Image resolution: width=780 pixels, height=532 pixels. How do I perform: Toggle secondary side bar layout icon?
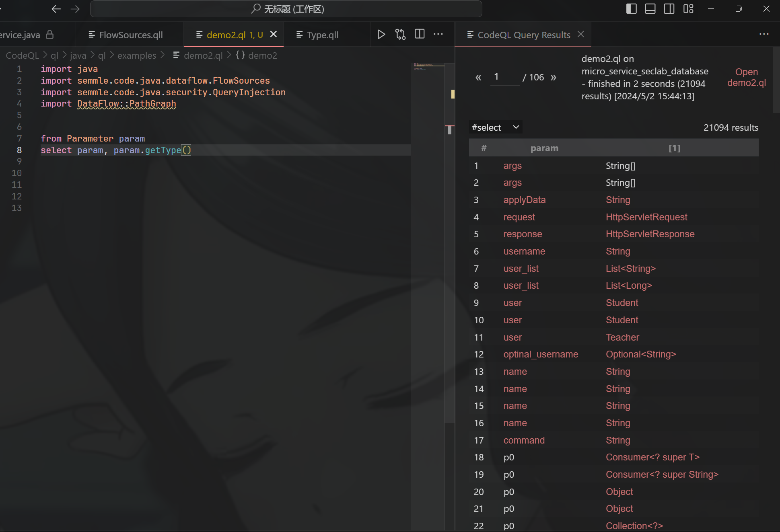(669, 9)
